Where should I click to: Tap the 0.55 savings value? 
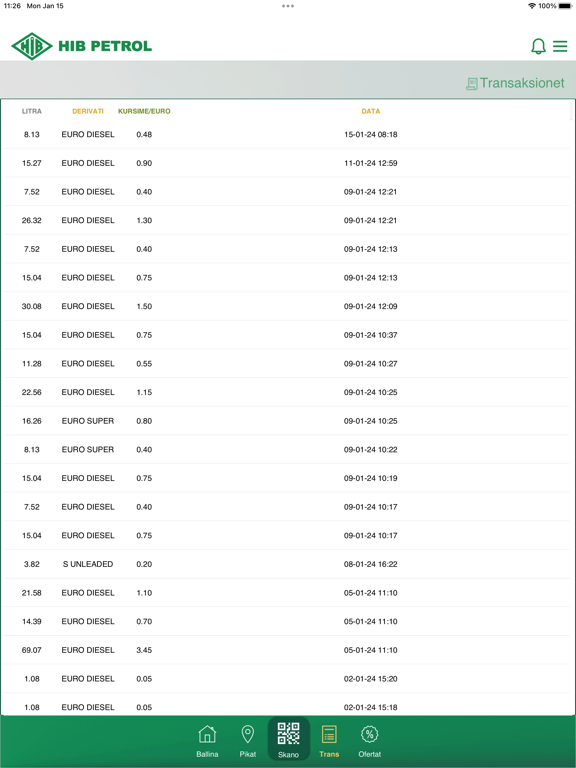click(x=144, y=363)
